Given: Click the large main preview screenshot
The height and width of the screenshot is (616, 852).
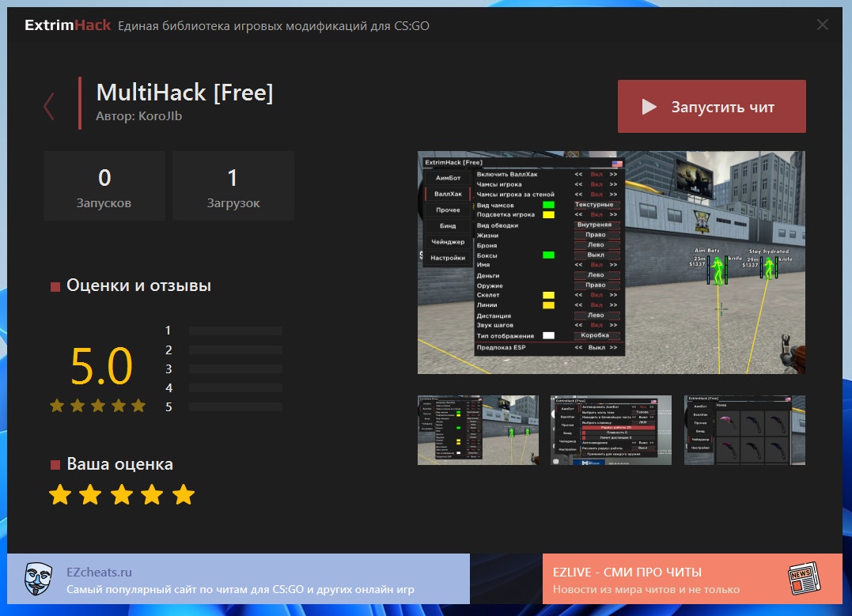Looking at the screenshot, I should [611, 262].
